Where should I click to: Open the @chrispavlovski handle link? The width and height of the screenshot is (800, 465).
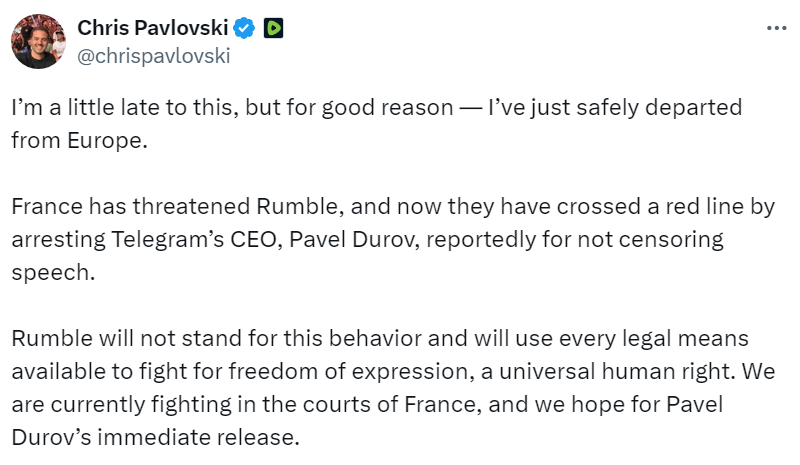pos(153,55)
